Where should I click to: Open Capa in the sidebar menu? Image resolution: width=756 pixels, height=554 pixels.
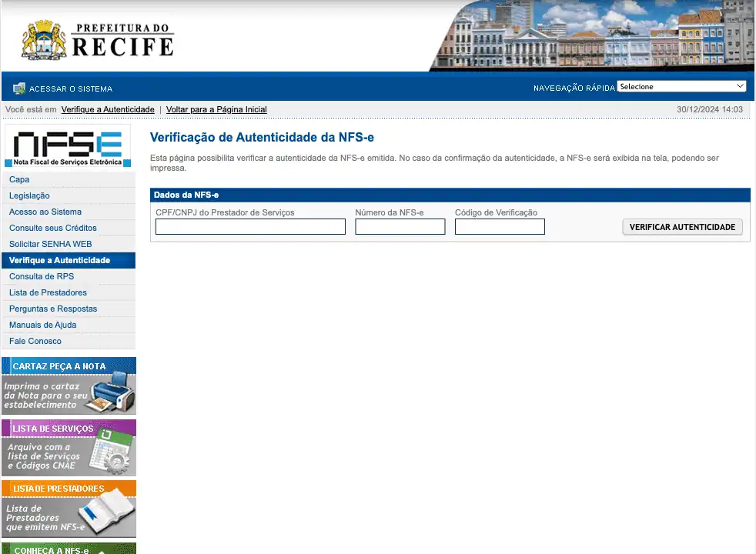point(19,179)
